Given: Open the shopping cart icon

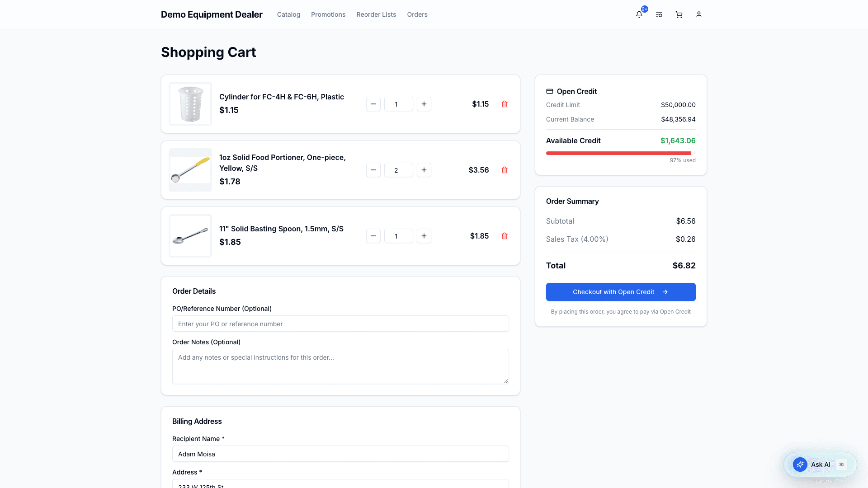Looking at the screenshot, I should tap(679, 14).
